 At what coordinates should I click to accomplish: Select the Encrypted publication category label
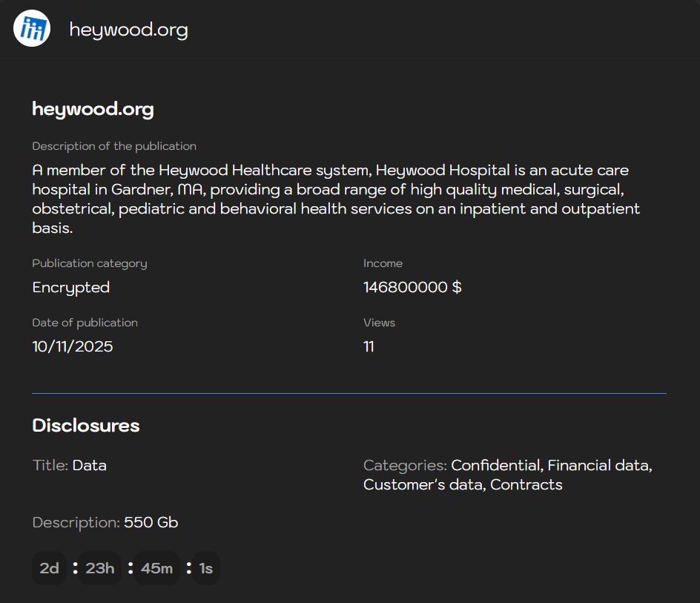(x=70, y=288)
